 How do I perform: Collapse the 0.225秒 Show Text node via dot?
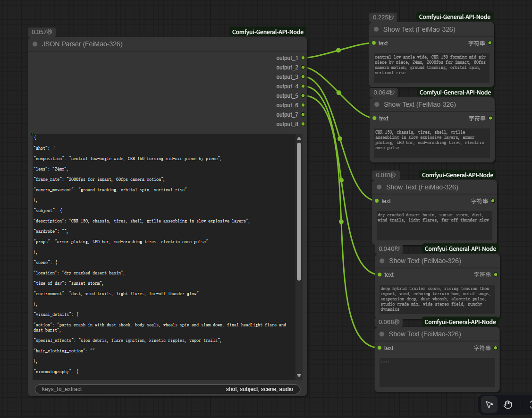[376, 29]
